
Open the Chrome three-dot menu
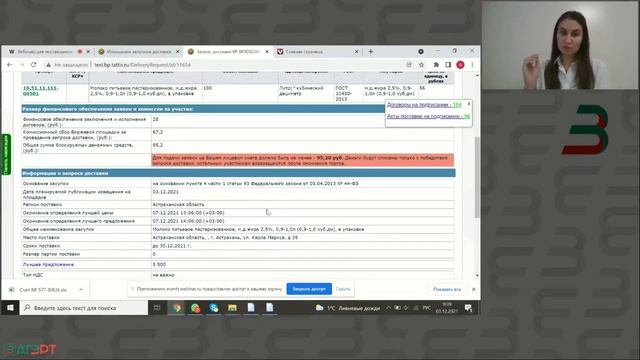472,64
